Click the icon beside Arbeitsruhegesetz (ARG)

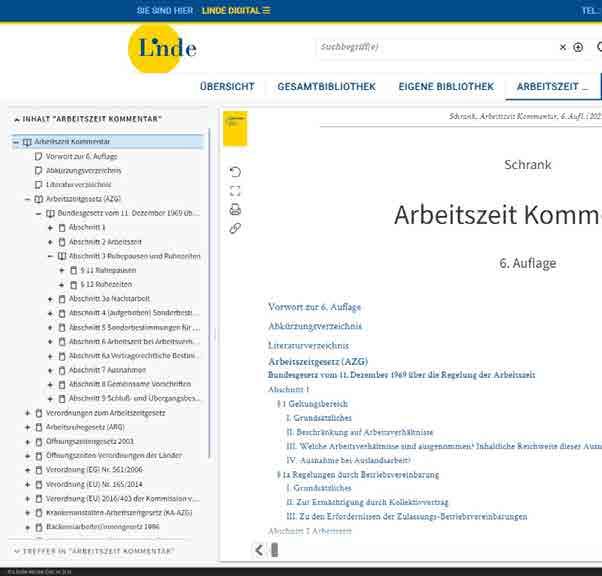(x=39, y=427)
